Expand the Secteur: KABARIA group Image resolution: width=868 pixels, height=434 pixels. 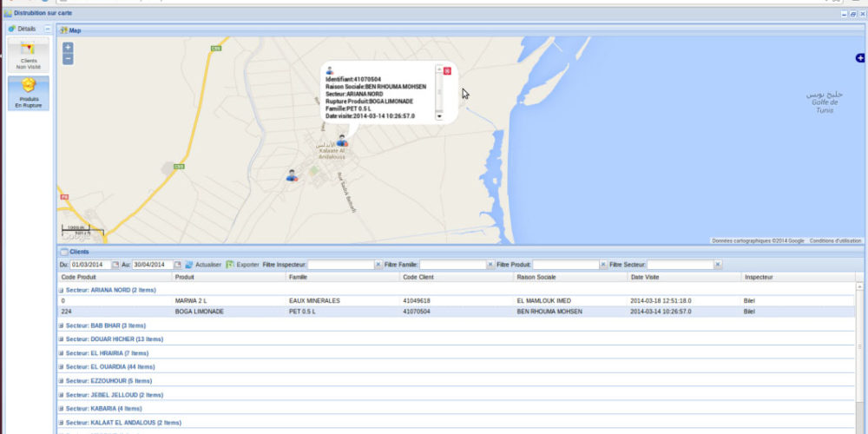tap(61, 408)
